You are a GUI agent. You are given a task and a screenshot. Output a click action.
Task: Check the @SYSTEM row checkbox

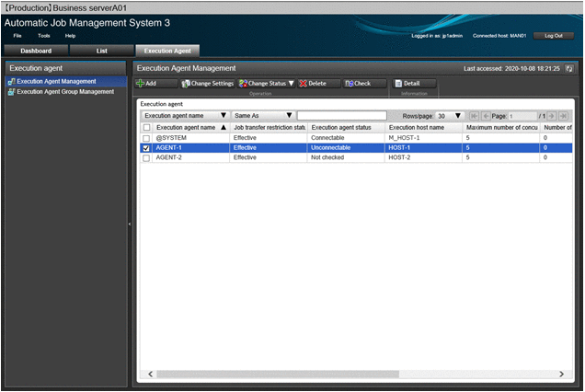[146, 138]
